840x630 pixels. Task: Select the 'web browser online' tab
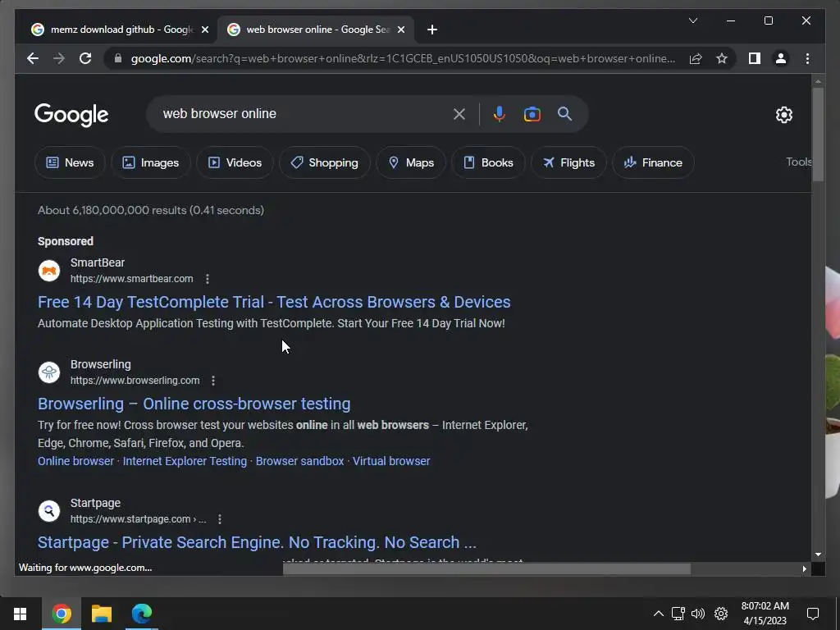coord(315,30)
